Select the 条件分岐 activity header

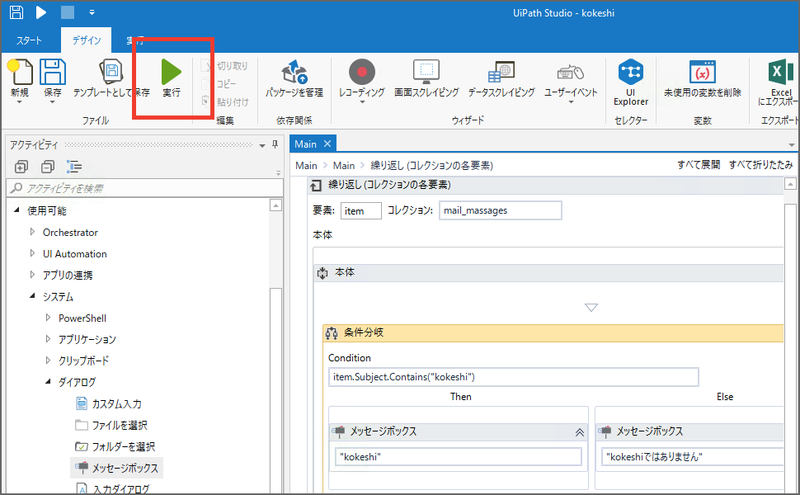coord(553,333)
